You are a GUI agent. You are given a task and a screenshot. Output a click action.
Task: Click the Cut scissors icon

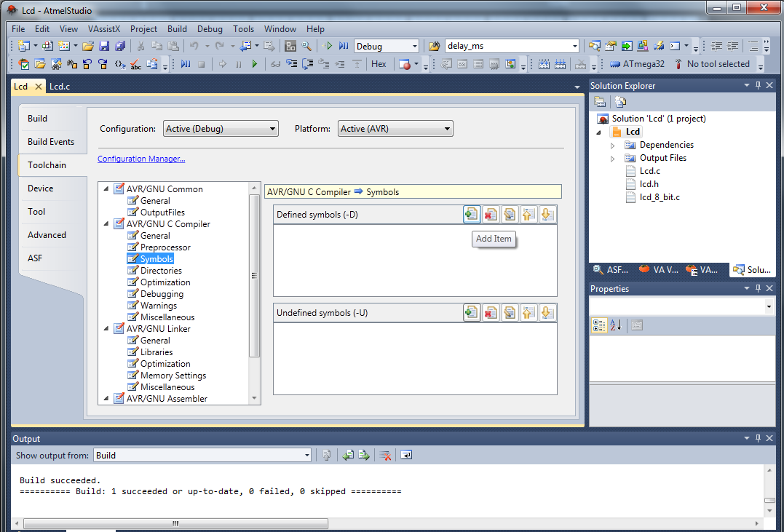141,46
